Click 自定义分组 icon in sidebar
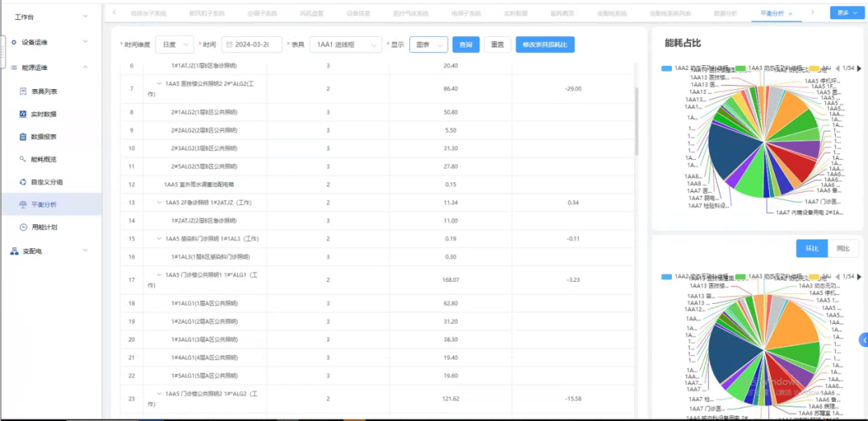 pyautogui.click(x=23, y=182)
